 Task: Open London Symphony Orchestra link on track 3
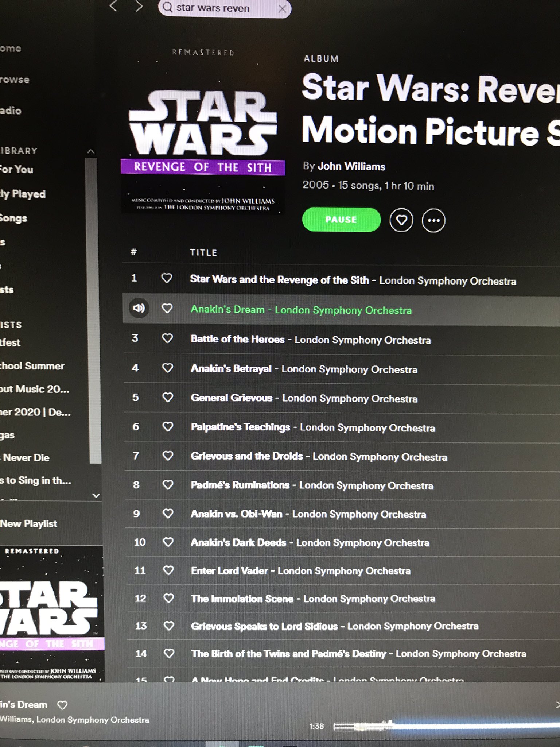coord(363,340)
